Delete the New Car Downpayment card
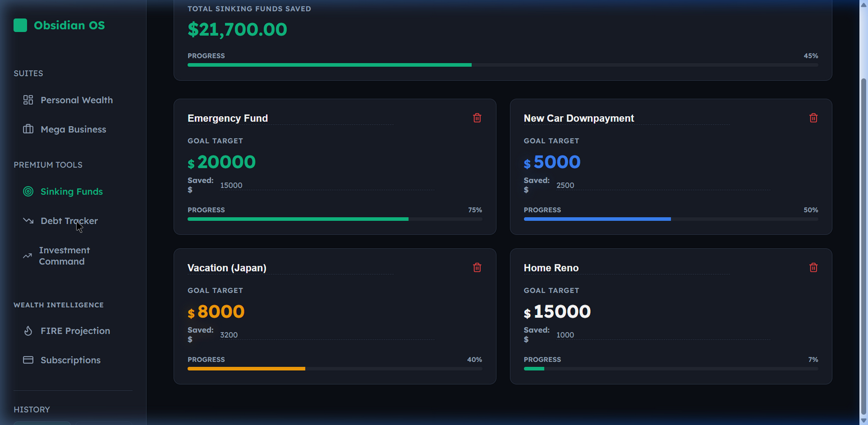This screenshot has width=868, height=425. 813,118
